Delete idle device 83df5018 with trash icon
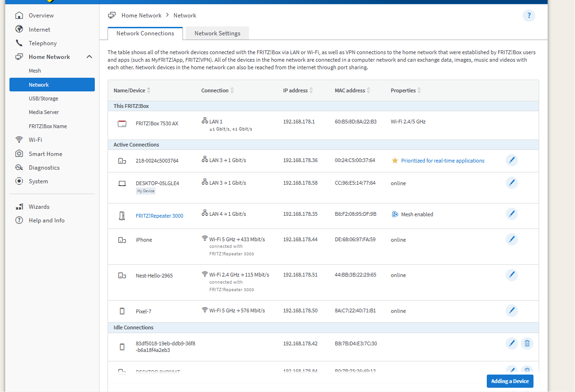The width and height of the screenshot is (575, 392). pyautogui.click(x=527, y=343)
